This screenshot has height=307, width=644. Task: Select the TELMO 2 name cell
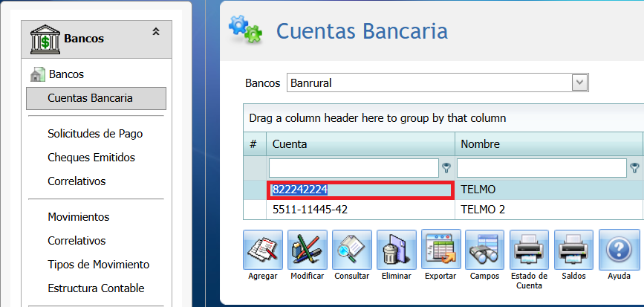coord(549,210)
